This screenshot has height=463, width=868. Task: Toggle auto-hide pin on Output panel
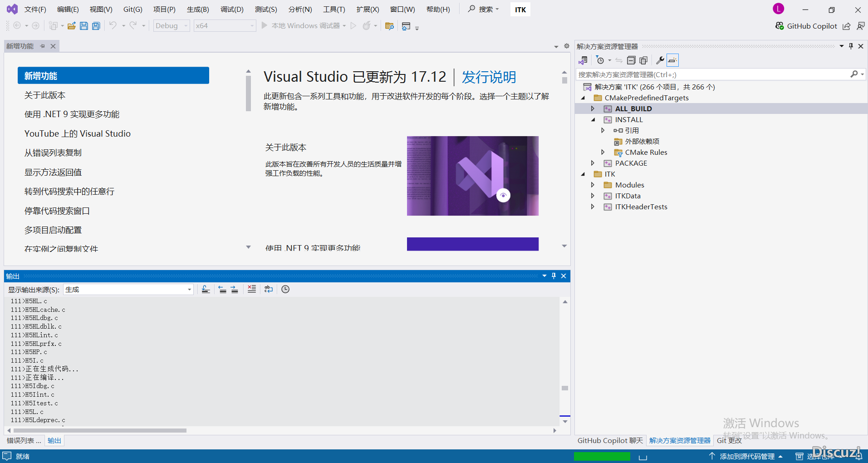(x=554, y=276)
